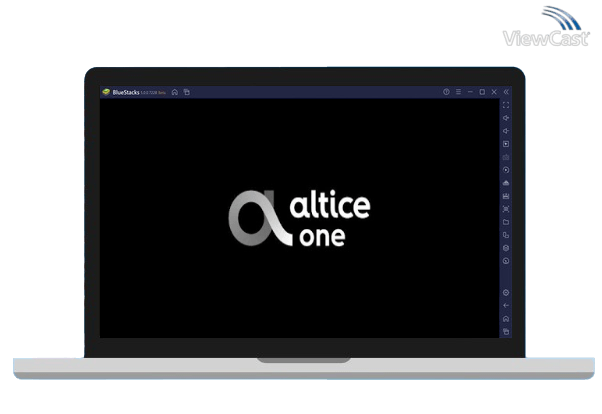The width and height of the screenshot is (602, 414).
Task: Close the BlueStacks window
Action: (x=494, y=92)
